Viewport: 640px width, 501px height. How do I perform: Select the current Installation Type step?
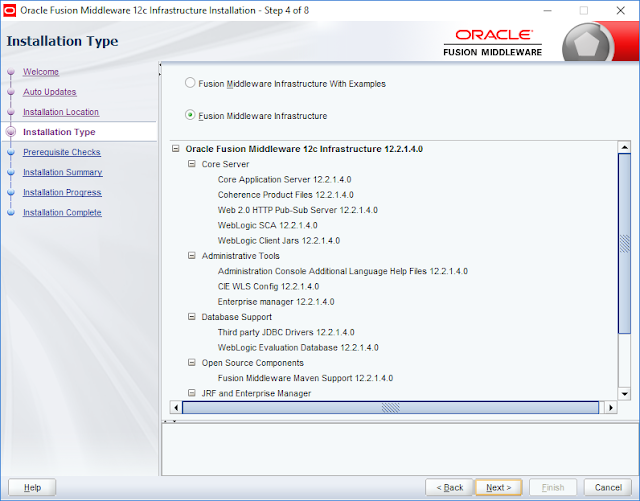tap(59, 132)
